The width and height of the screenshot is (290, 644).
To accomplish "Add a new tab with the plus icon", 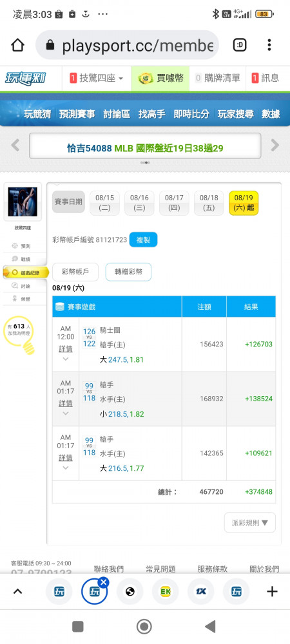I will pyautogui.click(x=272, y=591).
